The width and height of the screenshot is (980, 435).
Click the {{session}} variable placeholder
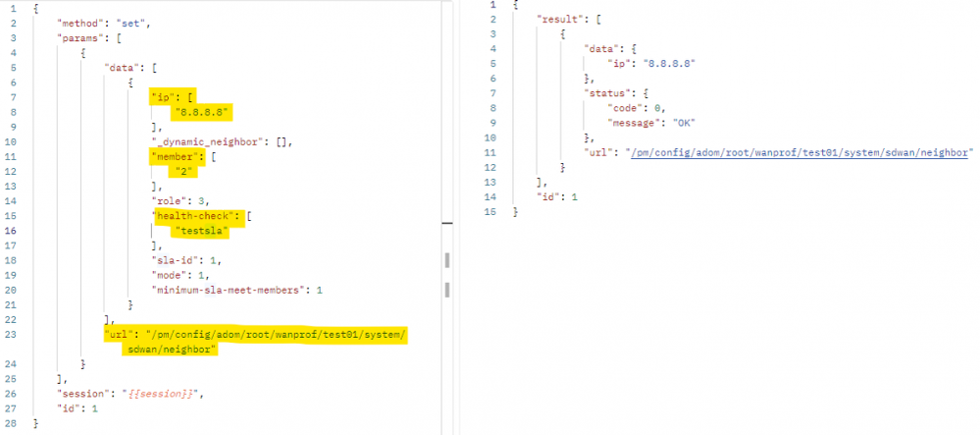coord(163,394)
